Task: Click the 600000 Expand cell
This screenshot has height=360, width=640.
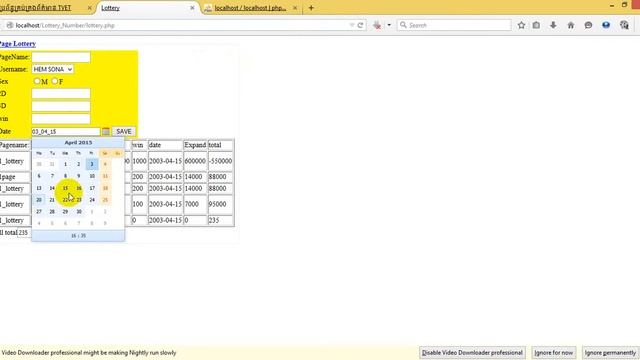Action: [195, 161]
